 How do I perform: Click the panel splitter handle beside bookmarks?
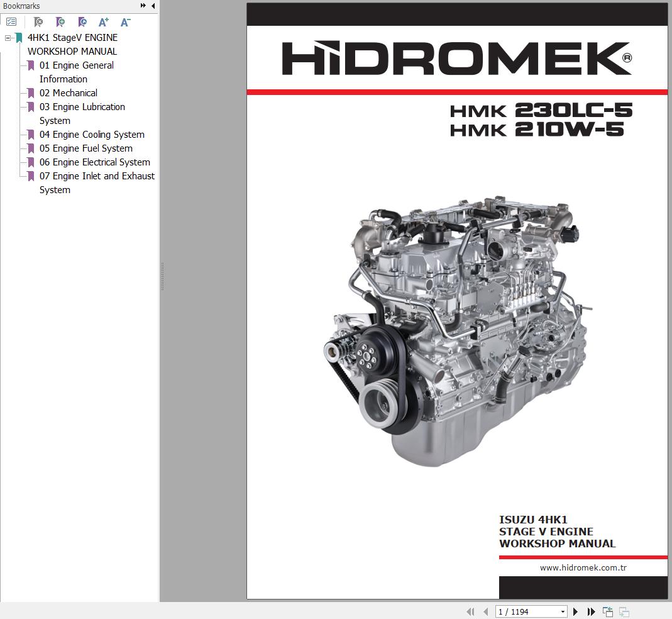click(162, 277)
